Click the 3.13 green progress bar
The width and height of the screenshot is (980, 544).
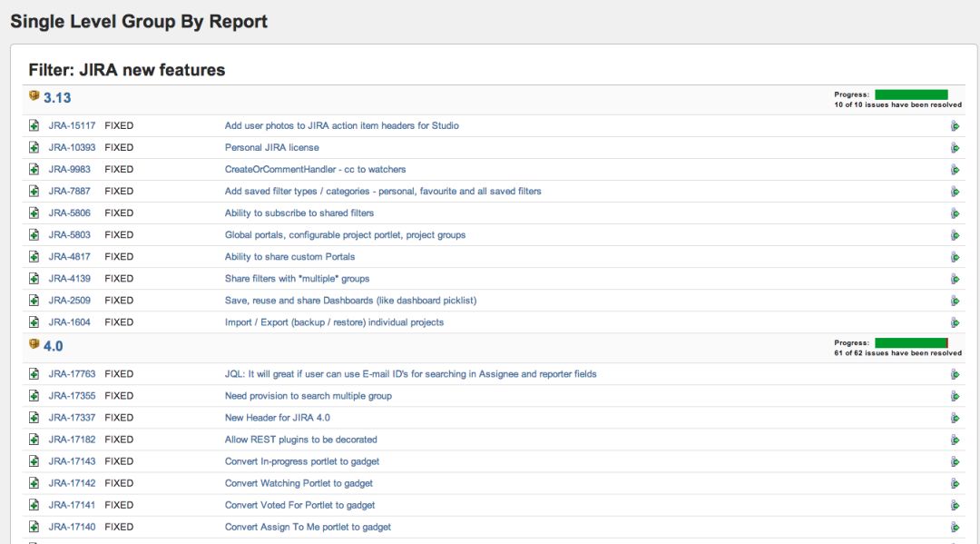911,94
